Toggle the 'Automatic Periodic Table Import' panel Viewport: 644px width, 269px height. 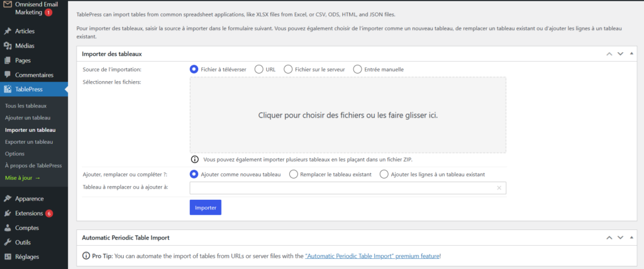(632, 238)
